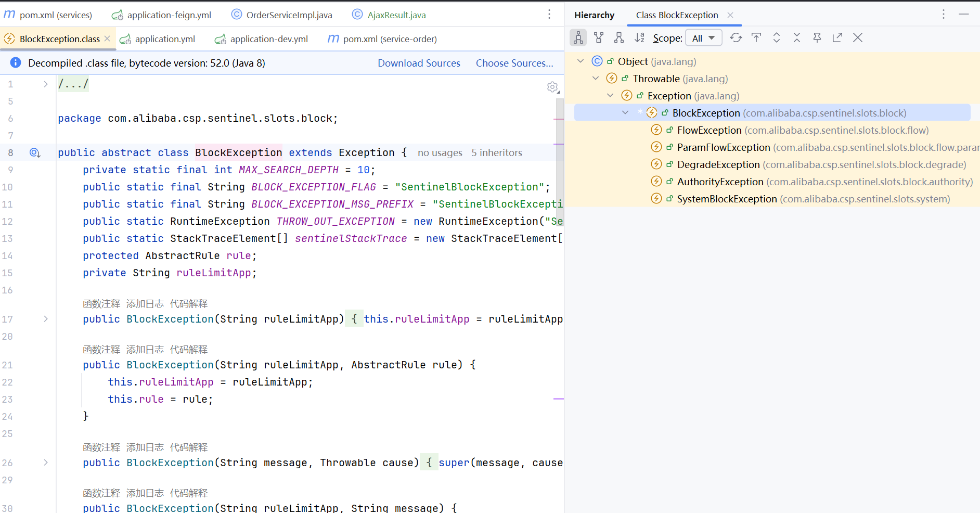Image resolution: width=980 pixels, height=513 pixels.
Task: Click the Download Sources link
Action: [419, 63]
